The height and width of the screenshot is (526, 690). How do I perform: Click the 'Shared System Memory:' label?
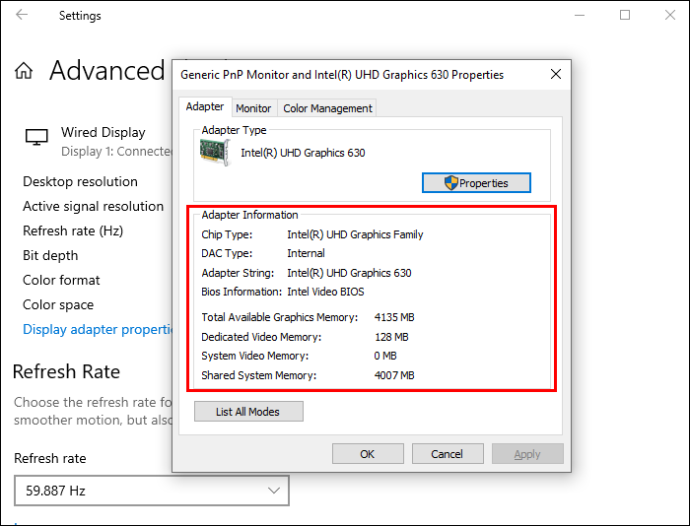click(x=259, y=375)
